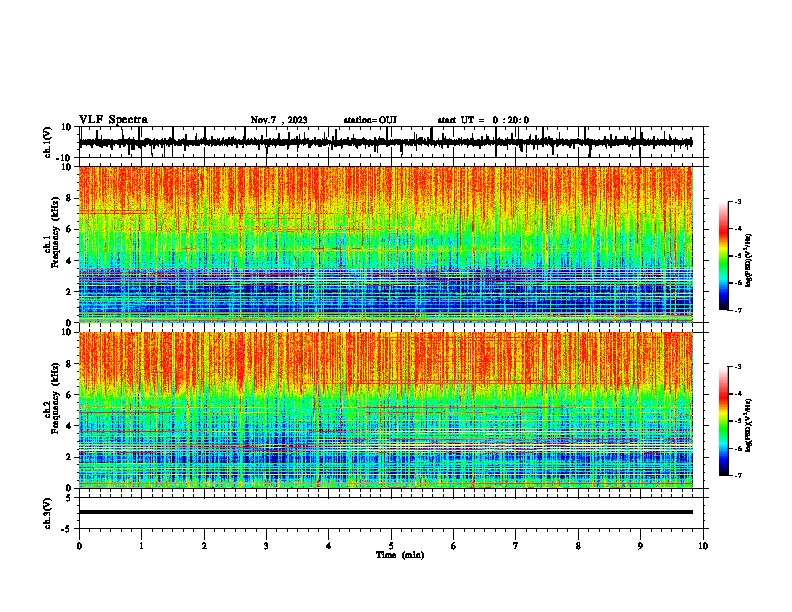This screenshot has width=792, height=612.
Task: Click time-axis tick label "8" minutes
Action: pos(578,546)
